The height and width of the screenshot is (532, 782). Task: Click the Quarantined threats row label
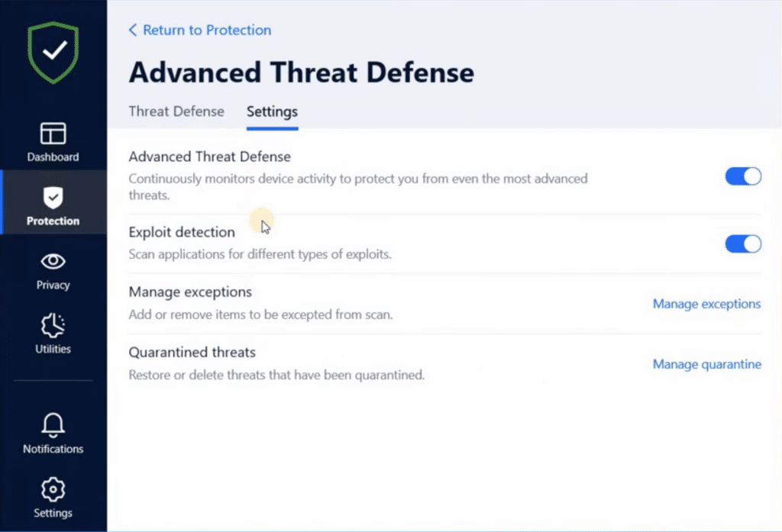point(192,352)
